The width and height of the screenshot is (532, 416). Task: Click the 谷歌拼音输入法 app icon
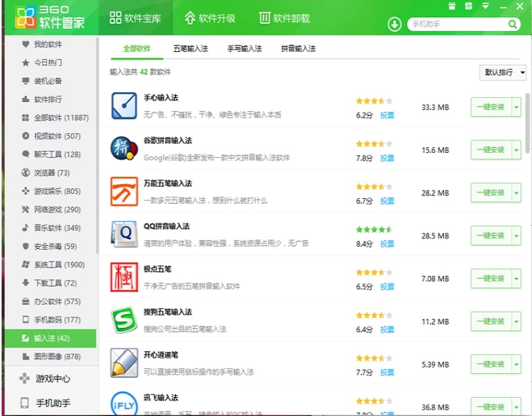123,149
